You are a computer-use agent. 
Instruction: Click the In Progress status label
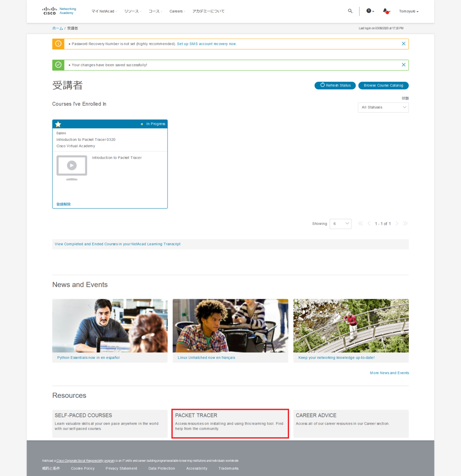(156, 124)
